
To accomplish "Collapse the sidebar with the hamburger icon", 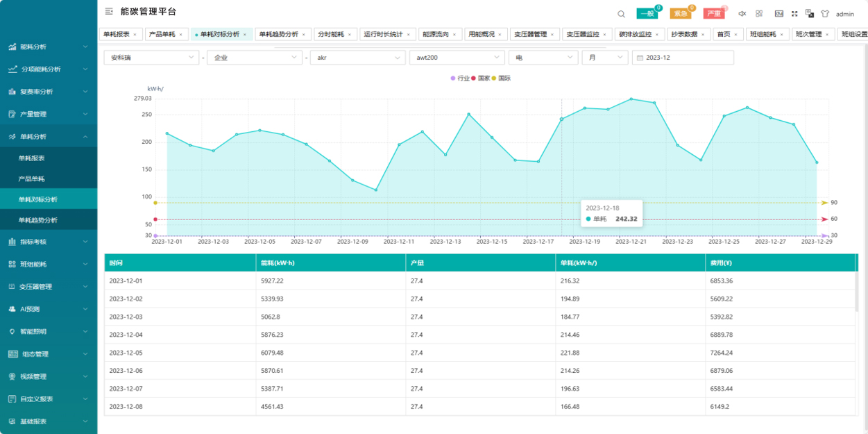I will click(x=109, y=12).
